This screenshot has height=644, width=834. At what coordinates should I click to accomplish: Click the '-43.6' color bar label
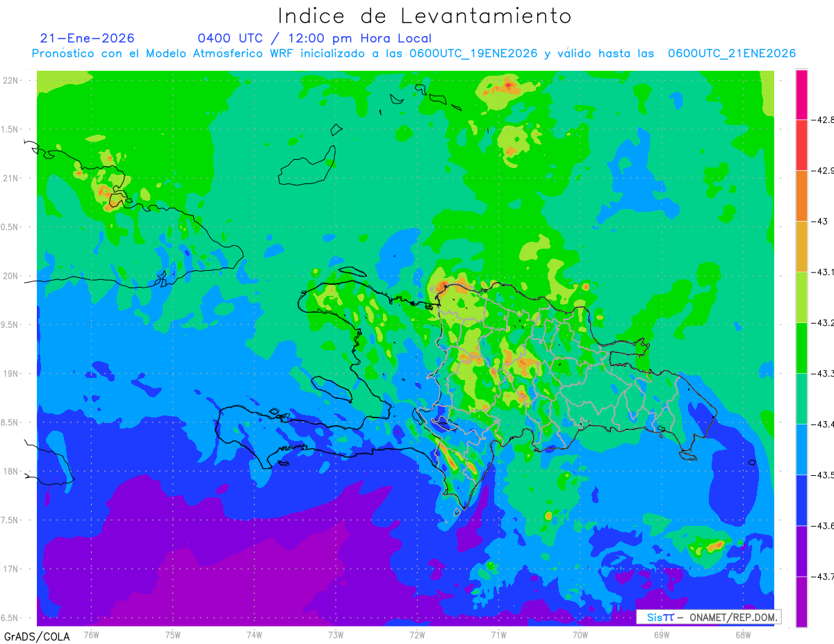[x=824, y=525]
